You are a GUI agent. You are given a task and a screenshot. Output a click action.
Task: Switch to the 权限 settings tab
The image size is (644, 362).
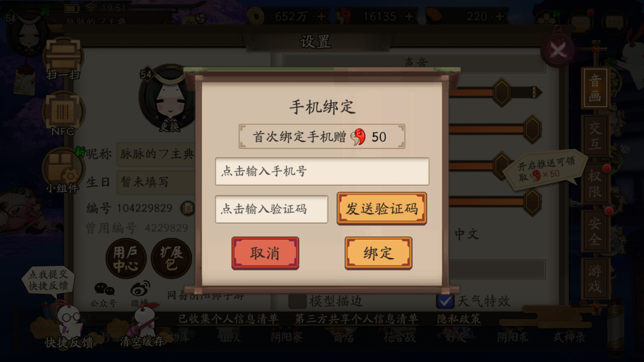(x=595, y=184)
